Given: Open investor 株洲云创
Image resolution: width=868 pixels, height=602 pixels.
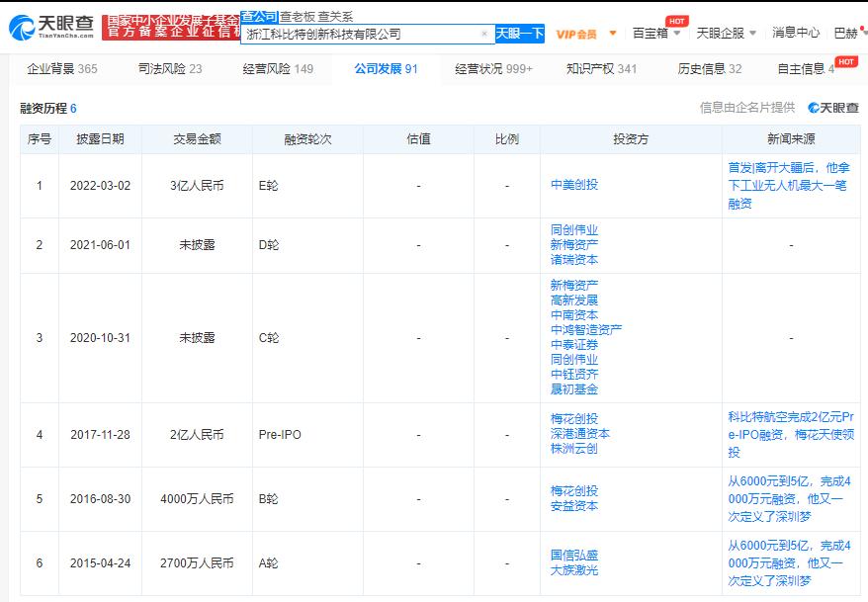Looking at the screenshot, I should (574, 449).
